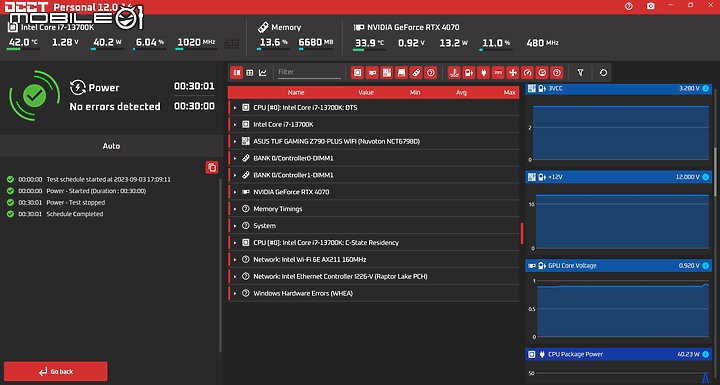Viewport: 720px width, 385px height.
Task: Toggle the current sensor type filter
Action: pos(498,73)
